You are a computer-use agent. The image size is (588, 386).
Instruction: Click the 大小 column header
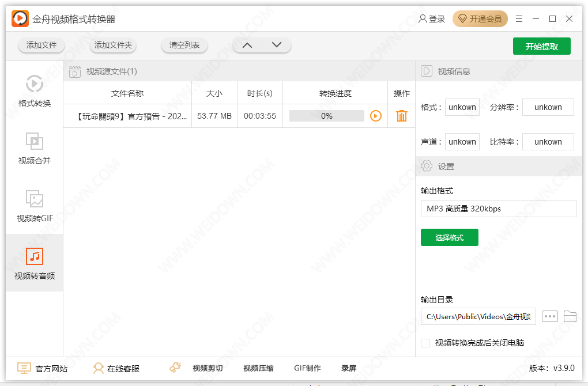tap(214, 93)
